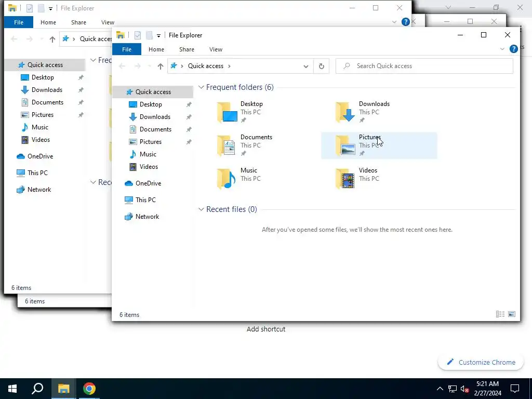Open the Share ribbon tab in front window
This screenshot has width=532, height=399.
[187, 49]
